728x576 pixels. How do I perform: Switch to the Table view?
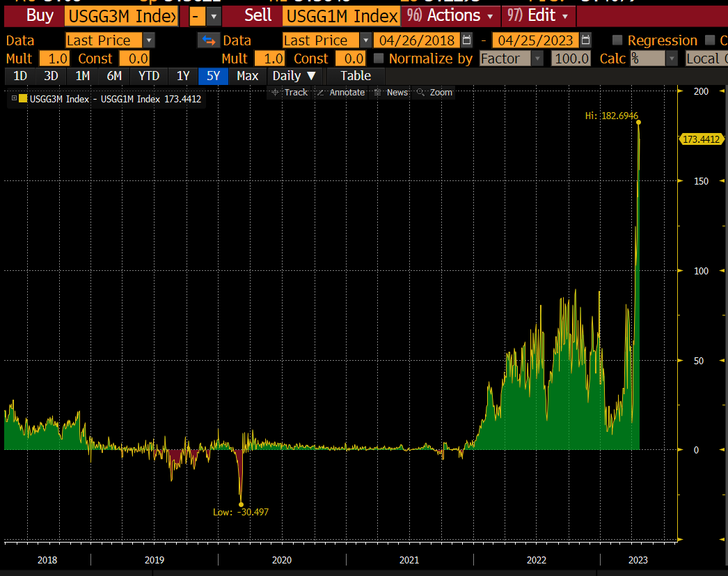(356, 76)
